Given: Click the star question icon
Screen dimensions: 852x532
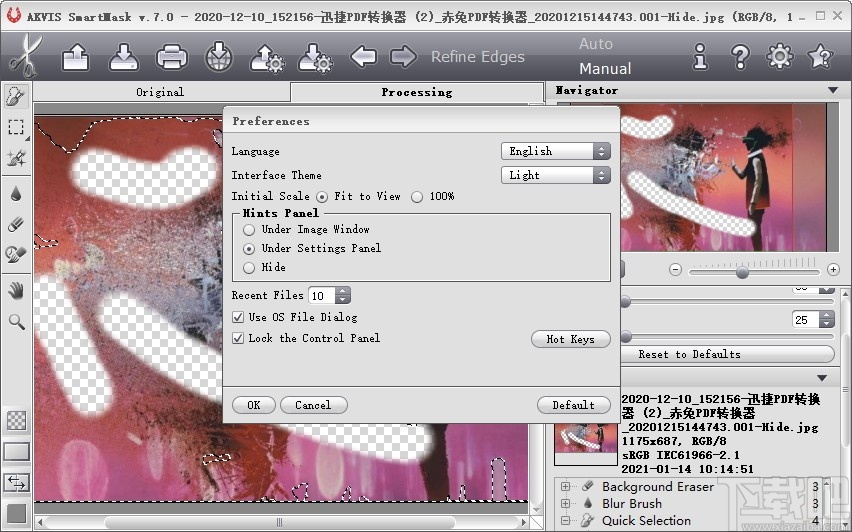Looking at the screenshot, I should coord(820,56).
